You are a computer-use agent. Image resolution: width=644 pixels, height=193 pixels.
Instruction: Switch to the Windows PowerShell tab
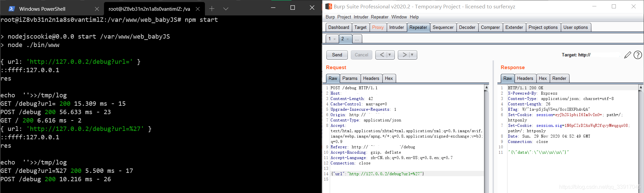[x=42, y=9]
